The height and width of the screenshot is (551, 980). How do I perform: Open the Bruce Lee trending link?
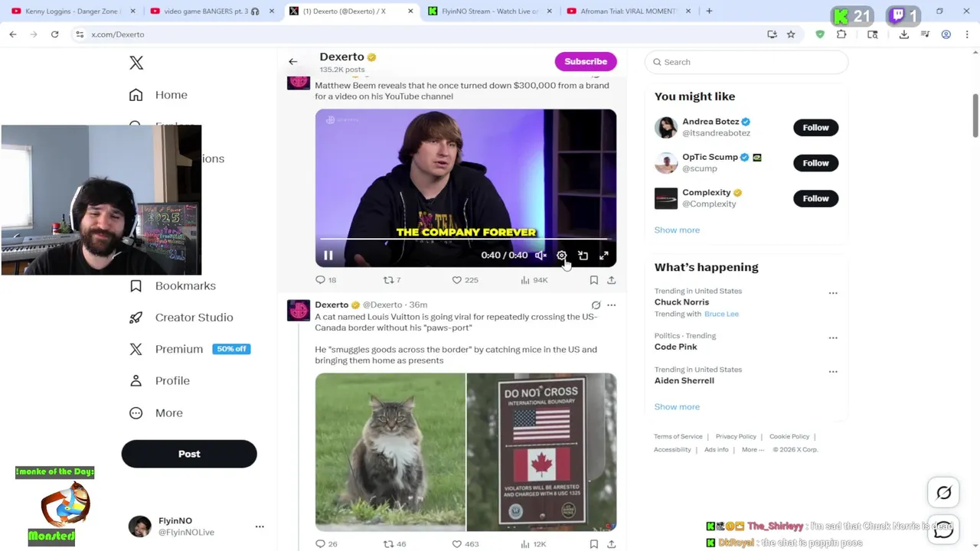[x=721, y=314]
